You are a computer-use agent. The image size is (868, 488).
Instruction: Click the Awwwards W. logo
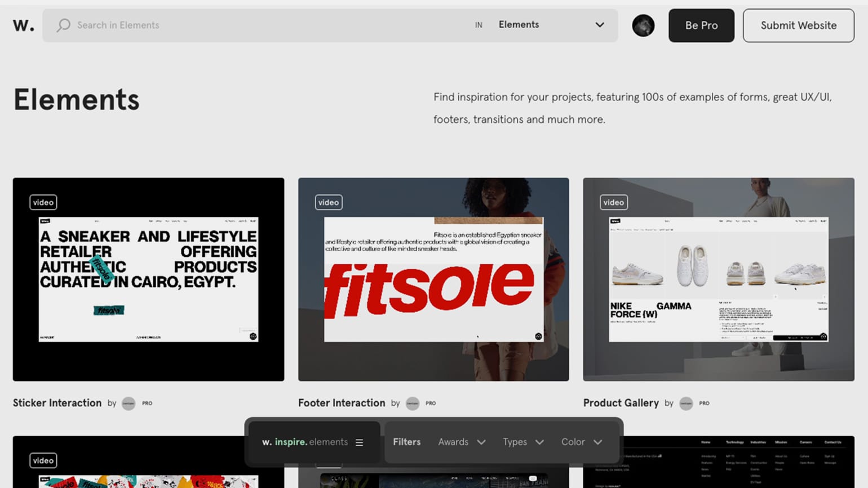click(x=24, y=25)
